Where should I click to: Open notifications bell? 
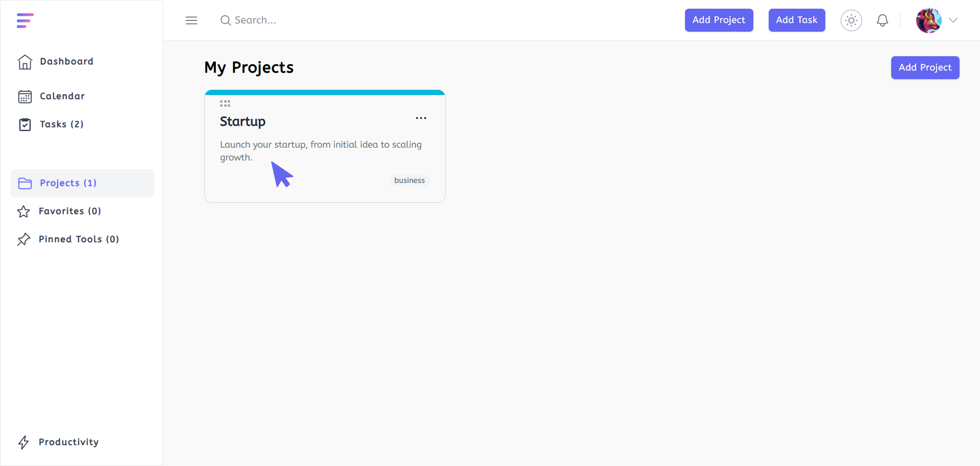pyautogui.click(x=883, y=20)
